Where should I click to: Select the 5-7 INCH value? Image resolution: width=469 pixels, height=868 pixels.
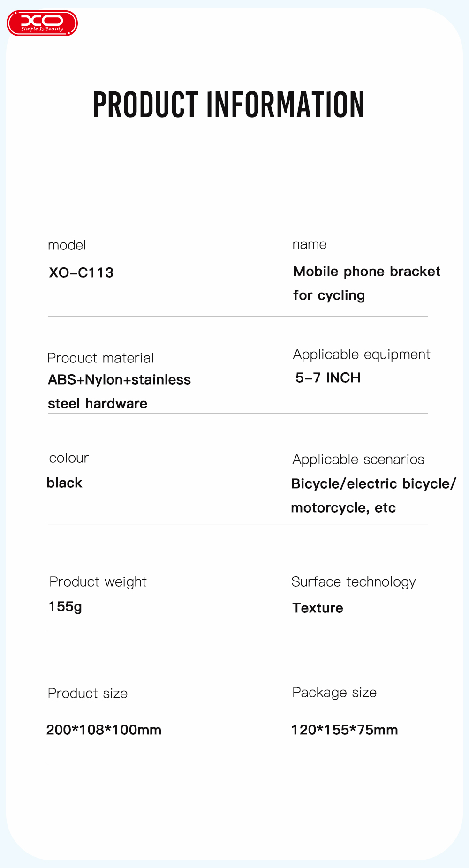328,378
